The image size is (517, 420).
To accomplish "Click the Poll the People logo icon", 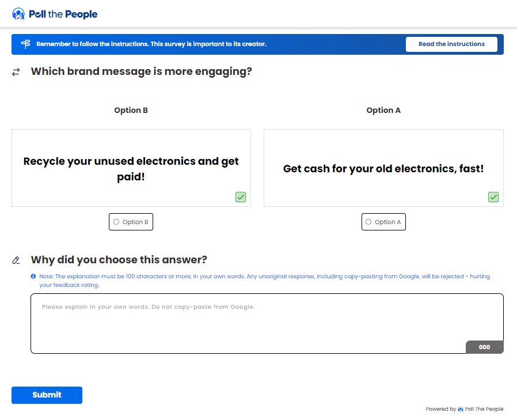I will pos(18,14).
